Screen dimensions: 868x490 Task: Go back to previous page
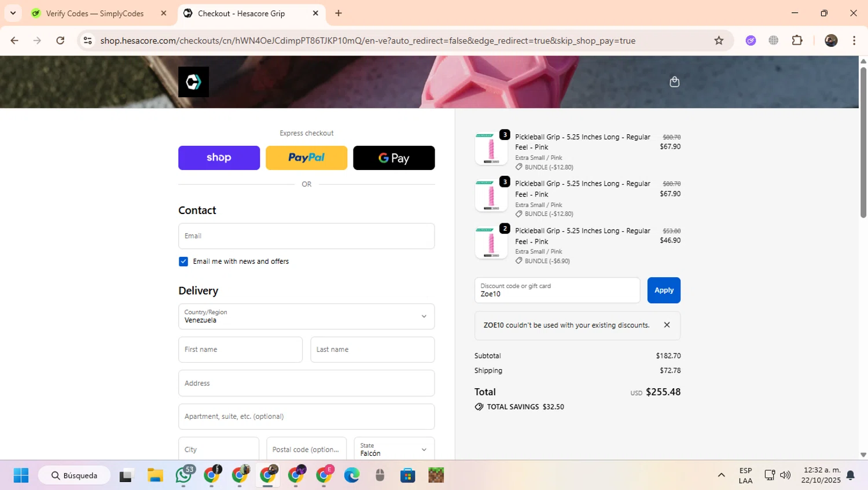tap(14, 40)
